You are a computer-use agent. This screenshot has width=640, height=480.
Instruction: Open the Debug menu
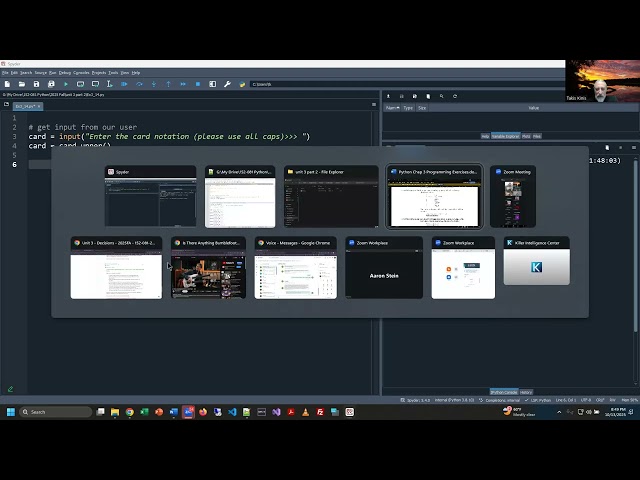click(65, 73)
